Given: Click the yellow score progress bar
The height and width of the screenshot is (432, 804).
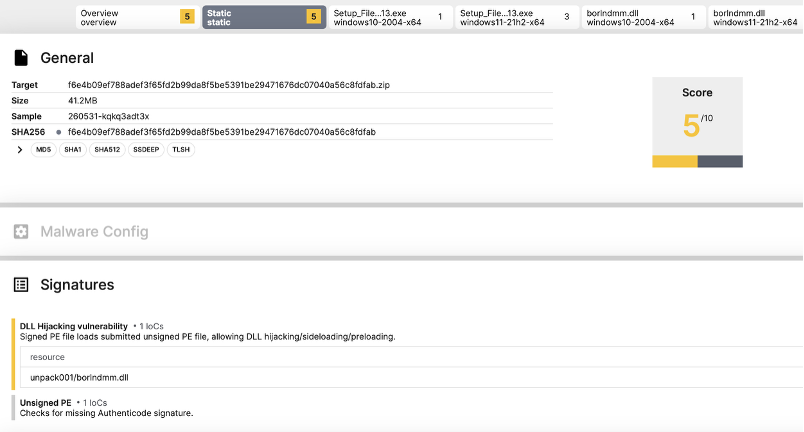Looking at the screenshot, I should [675, 161].
